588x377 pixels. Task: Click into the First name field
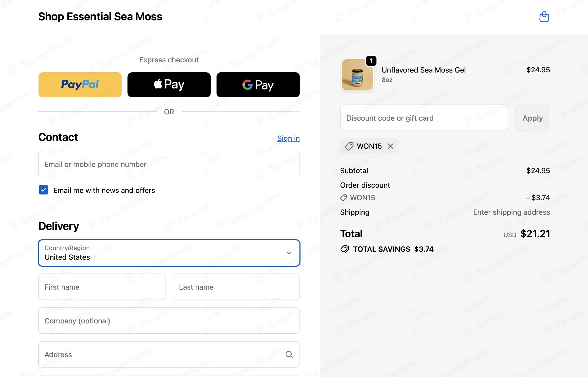pyautogui.click(x=102, y=287)
